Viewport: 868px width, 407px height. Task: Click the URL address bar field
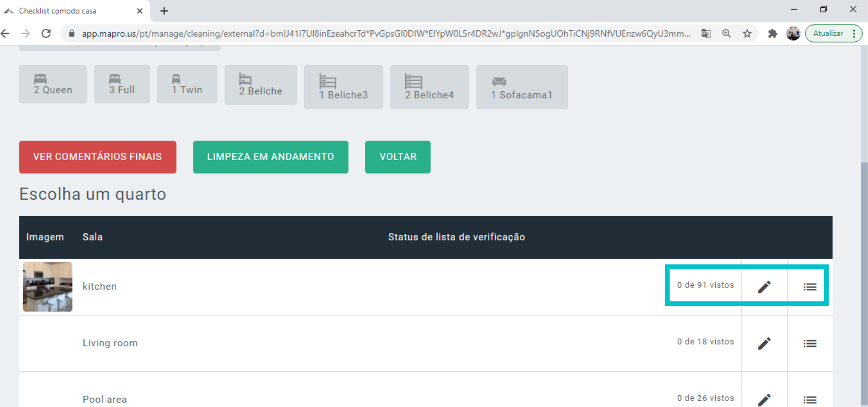pyautogui.click(x=384, y=33)
